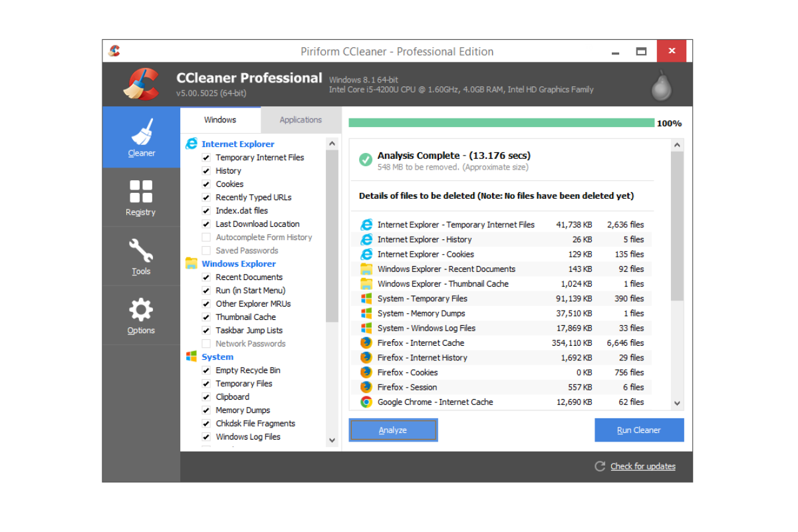The width and height of the screenshot is (798, 532).
Task: Click the Internet Explorer icon next to its heading
Action: click(192, 144)
